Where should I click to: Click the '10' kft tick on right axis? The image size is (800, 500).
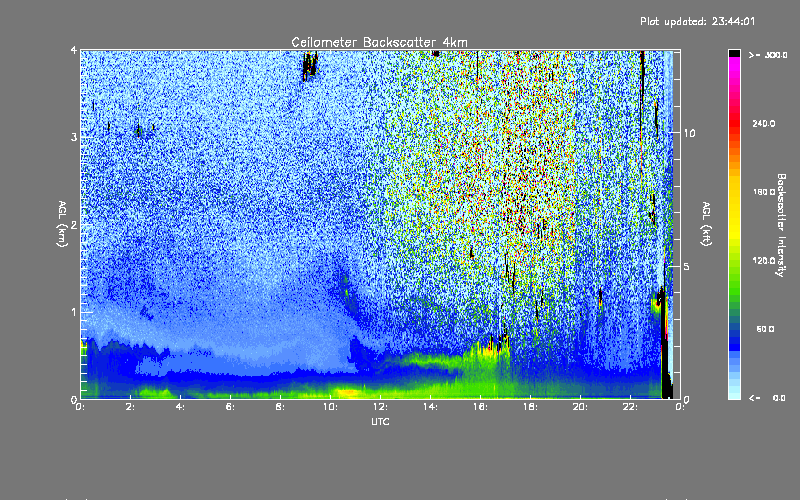click(689, 133)
